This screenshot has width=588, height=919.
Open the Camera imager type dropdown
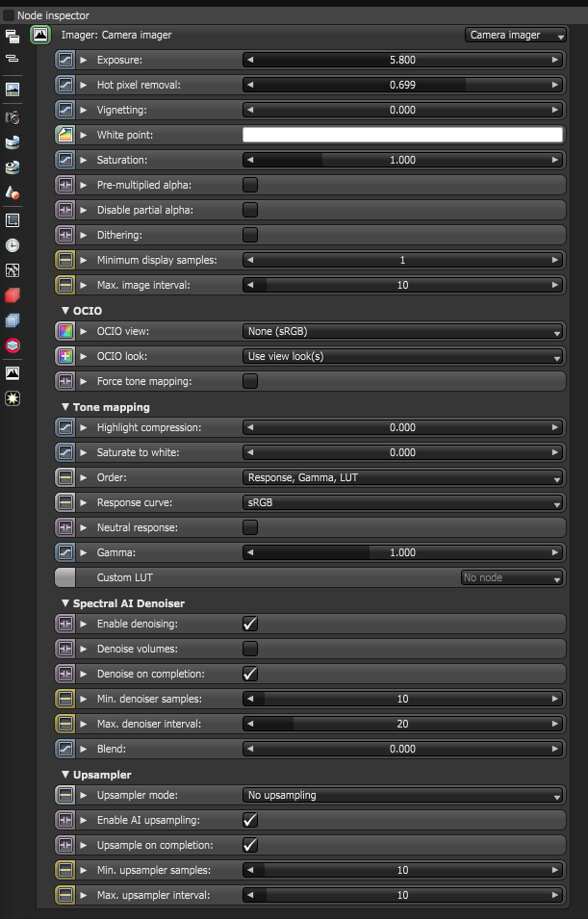click(x=517, y=36)
